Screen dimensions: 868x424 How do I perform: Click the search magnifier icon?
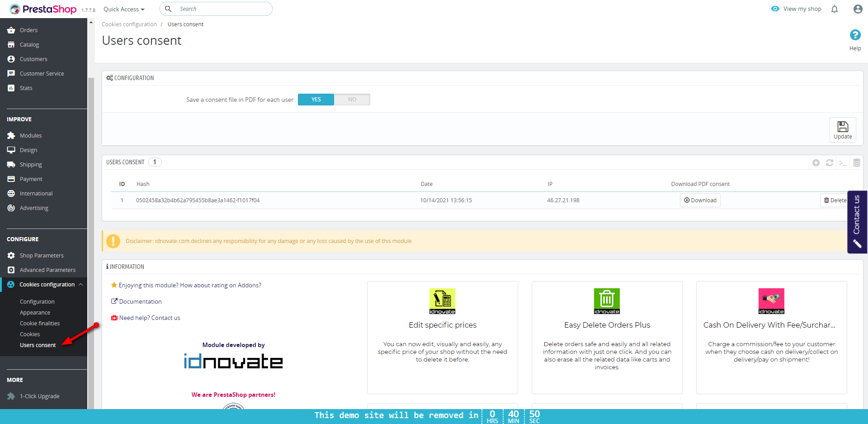point(168,9)
